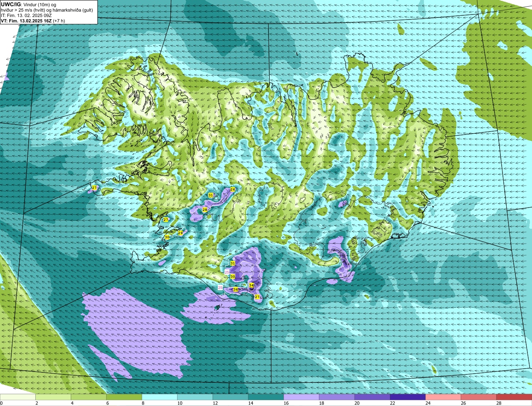Click the number 28 on the bottom legend scale

point(499,403)
